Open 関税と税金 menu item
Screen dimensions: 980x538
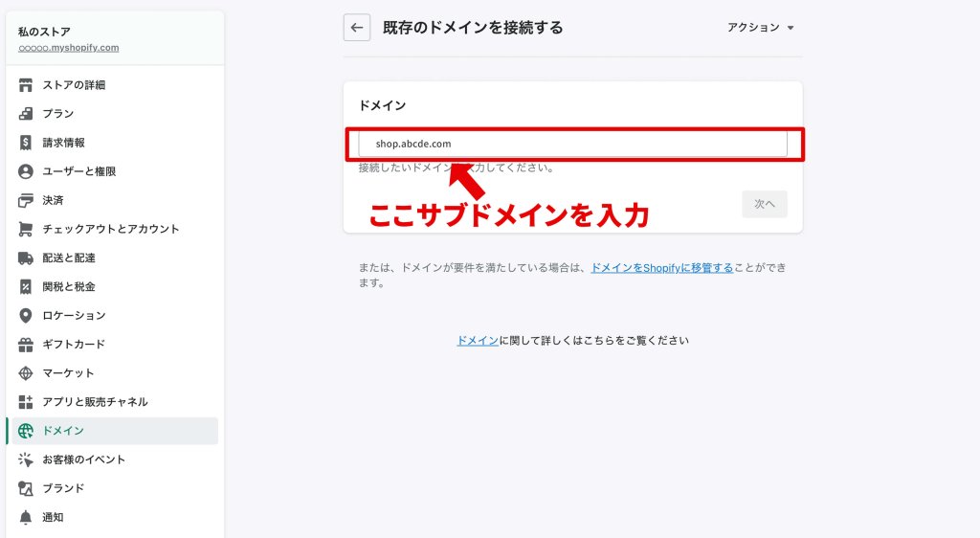(115, 287)
